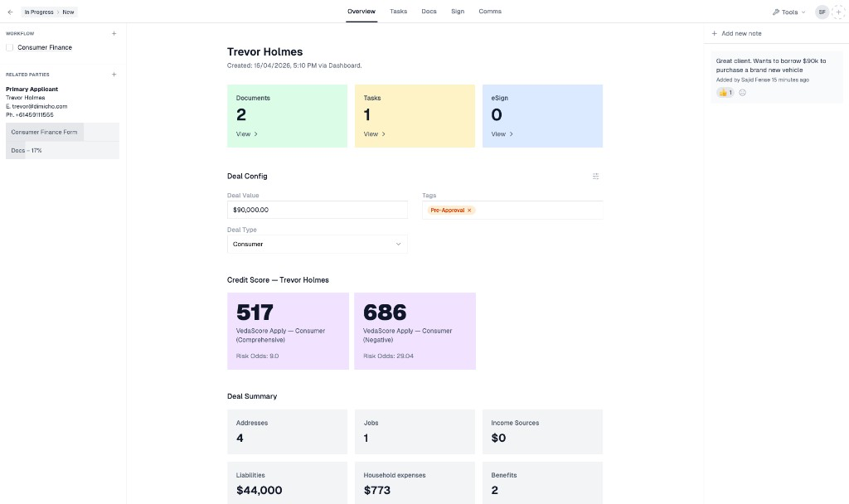Viewport: 849px width, 504px height.
Task: Click the Deal Value field showing $90,000.00
Action: click(x=318, y=210)
